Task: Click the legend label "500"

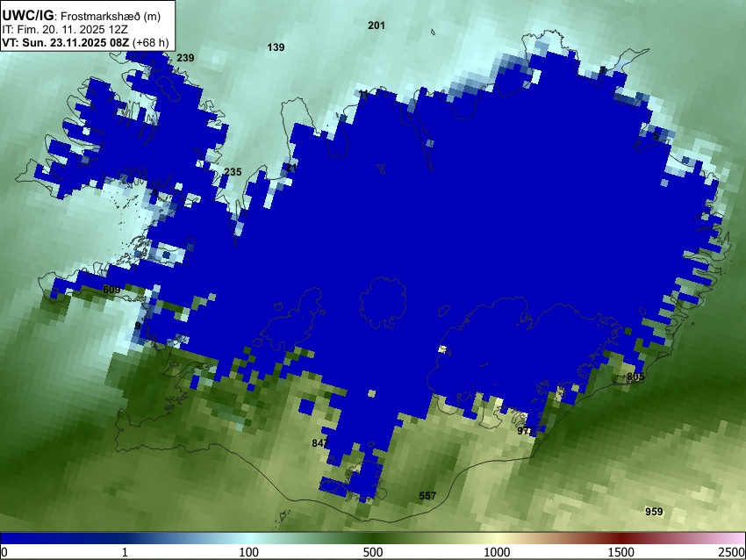Action: pos(372,552)
